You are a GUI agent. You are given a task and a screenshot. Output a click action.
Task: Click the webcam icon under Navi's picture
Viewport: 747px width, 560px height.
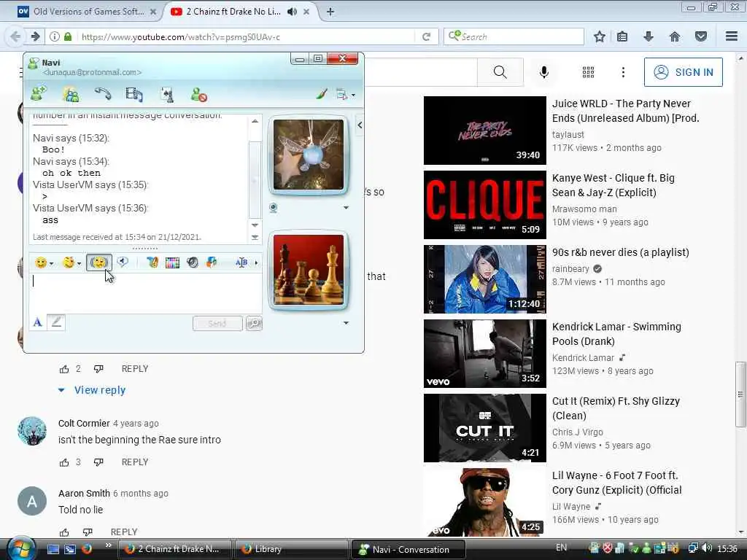pyautogui.click(x=274, y=208)
